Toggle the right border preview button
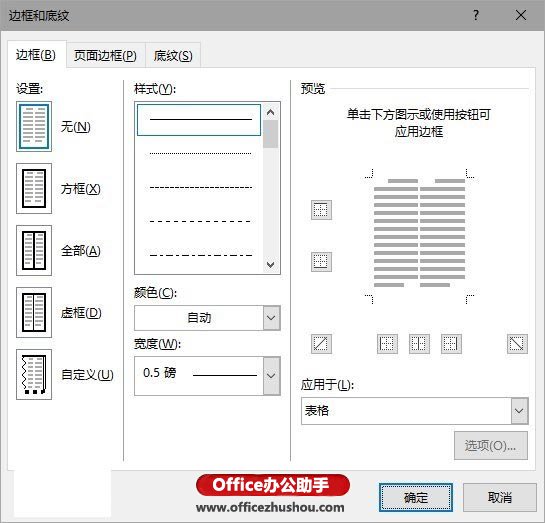The width and height of the screenshot is (545, 523). tap(451, 344)
